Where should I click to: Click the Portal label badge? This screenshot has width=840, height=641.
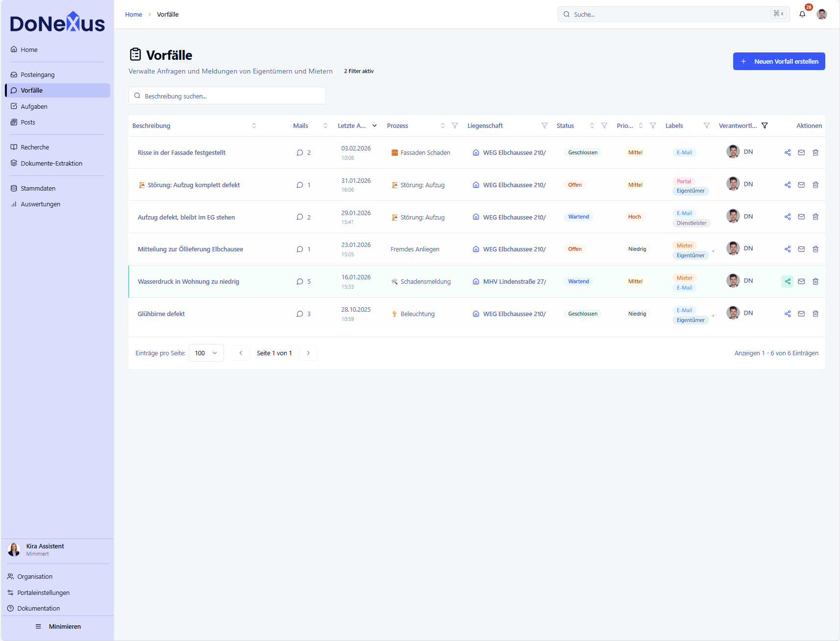coord(684,181)
